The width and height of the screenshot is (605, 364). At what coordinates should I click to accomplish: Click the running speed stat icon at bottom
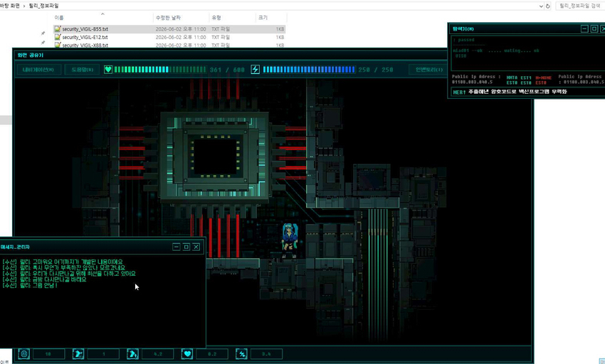click(78, 353)
